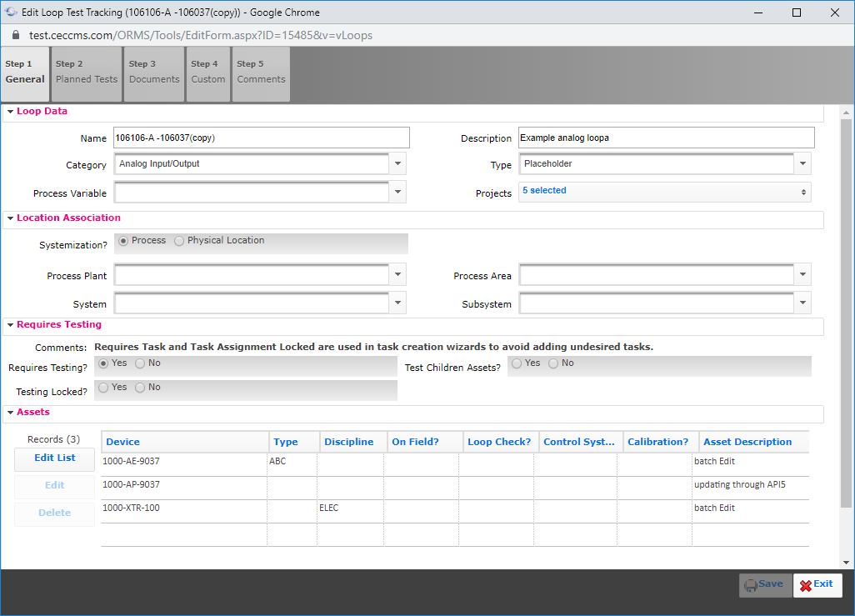Select asset row 1000-AE-9037

click(x=455, y=465)
